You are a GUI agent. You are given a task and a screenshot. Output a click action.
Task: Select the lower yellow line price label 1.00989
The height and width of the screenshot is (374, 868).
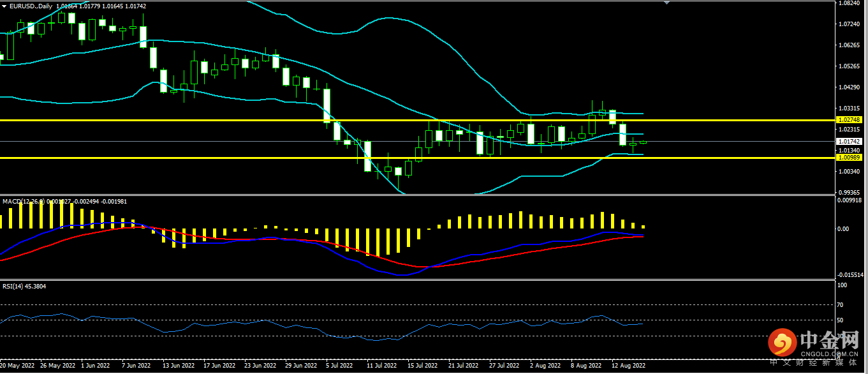coord(850,157)
